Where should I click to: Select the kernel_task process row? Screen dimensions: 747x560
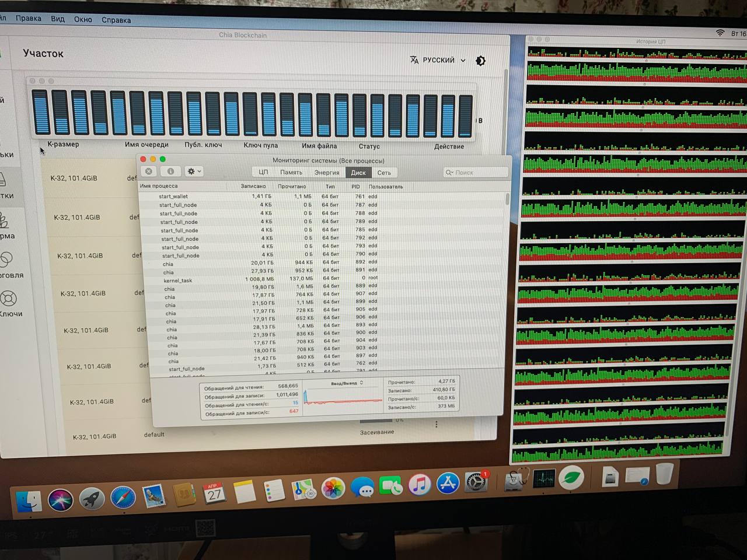[324, 279]
